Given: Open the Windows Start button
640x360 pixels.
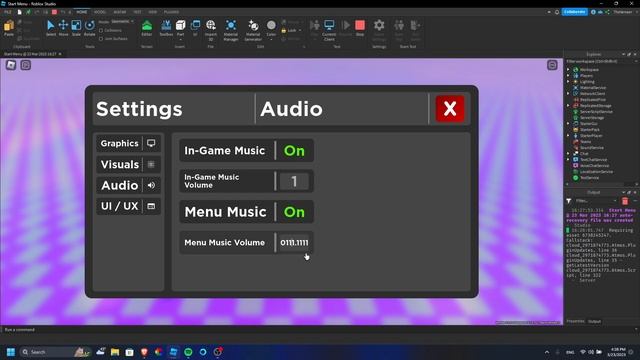Looking at the screenshot, I should click(11, 352).
